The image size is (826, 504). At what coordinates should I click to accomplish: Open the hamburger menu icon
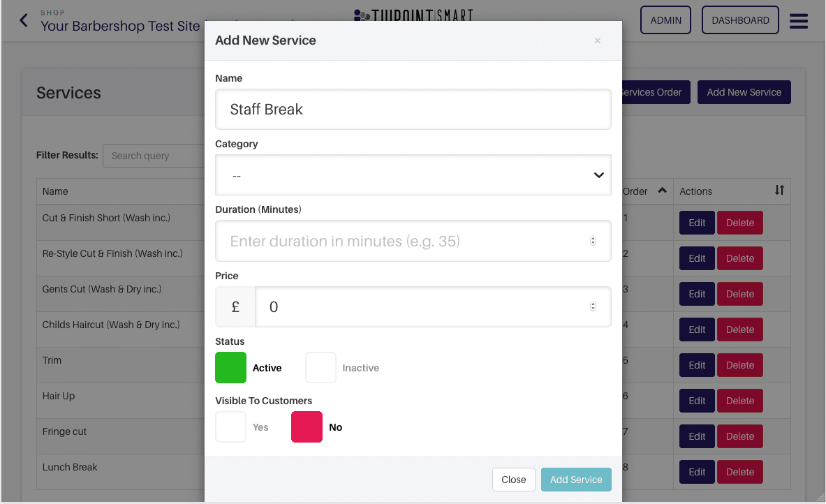pos(798,21)
